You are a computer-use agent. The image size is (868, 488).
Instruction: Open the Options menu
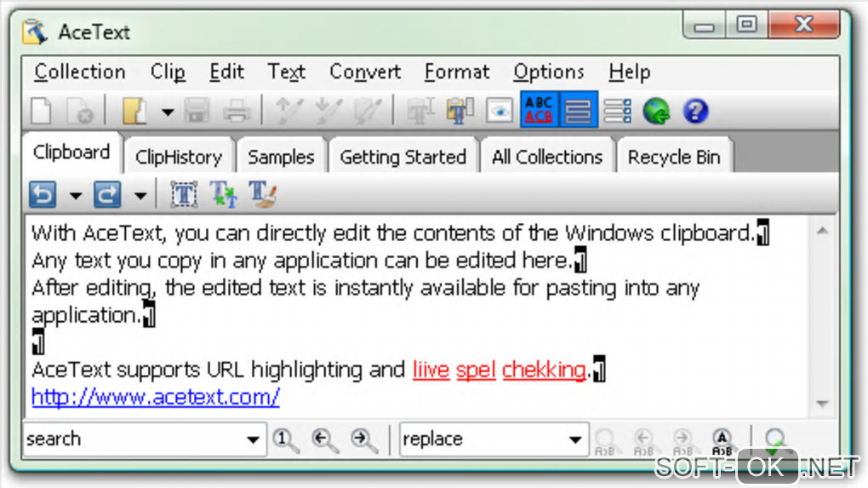[549, 72]
